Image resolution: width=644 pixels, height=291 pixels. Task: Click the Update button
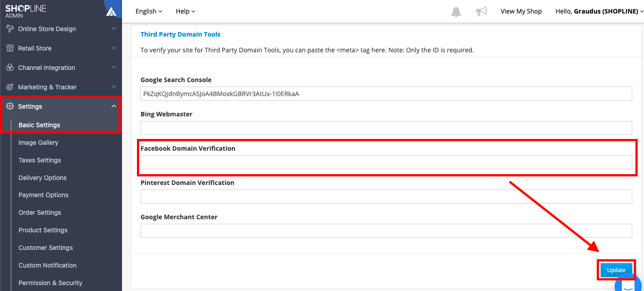616,270
